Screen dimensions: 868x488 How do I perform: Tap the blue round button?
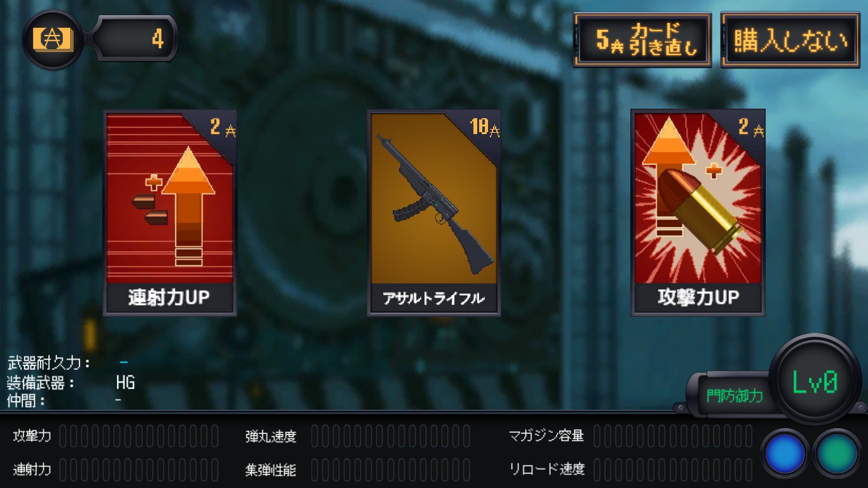[785, 453]
